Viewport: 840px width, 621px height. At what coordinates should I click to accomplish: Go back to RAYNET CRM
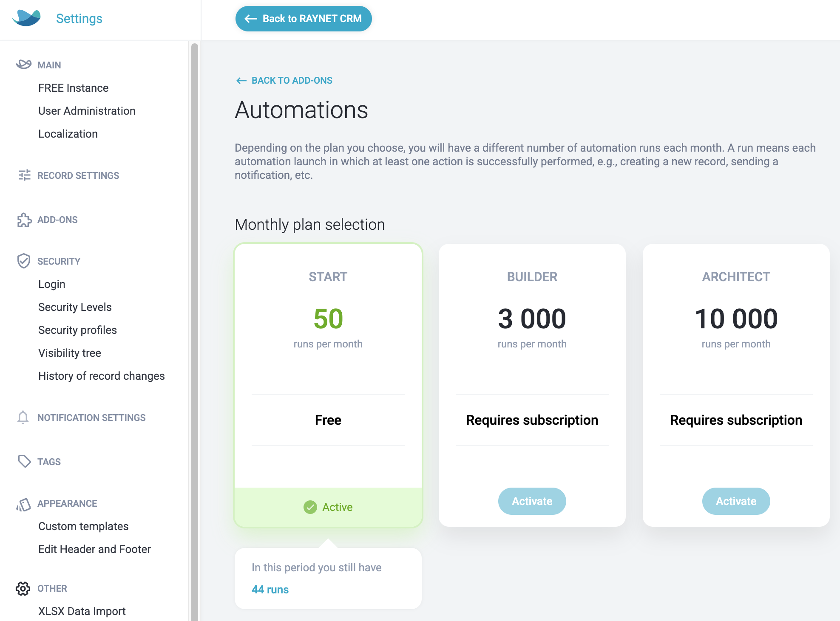click(x=304, y=19)
